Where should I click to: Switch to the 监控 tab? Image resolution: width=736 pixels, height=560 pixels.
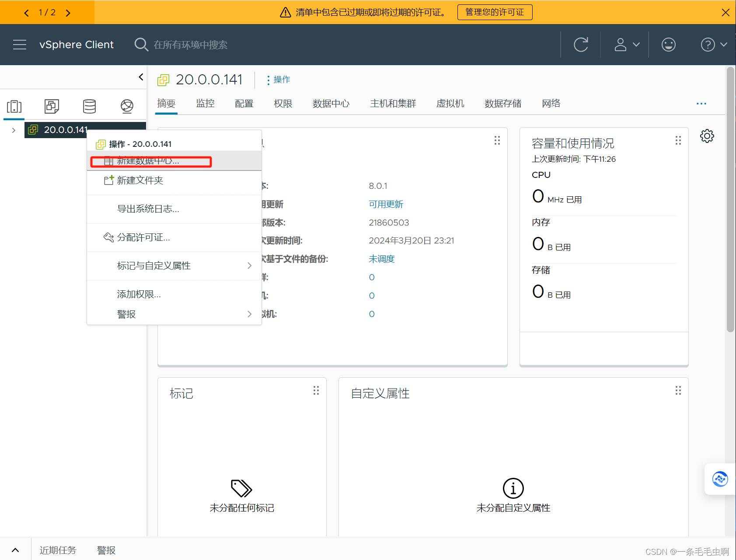[x=205, y=104]
